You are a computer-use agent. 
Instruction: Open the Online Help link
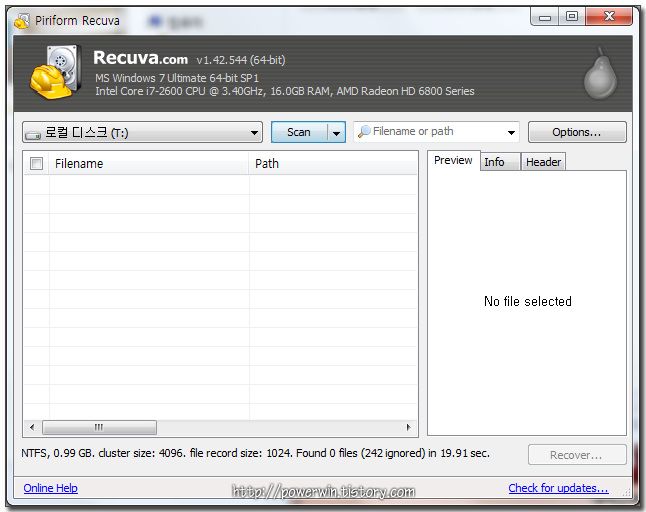click(x=50, y=488)
